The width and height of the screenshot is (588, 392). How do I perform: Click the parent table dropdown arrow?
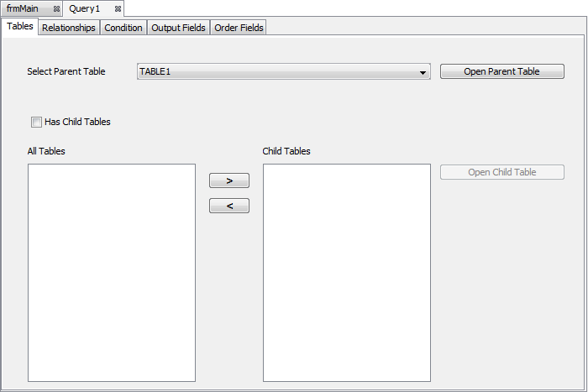click(x=423, y=73)
